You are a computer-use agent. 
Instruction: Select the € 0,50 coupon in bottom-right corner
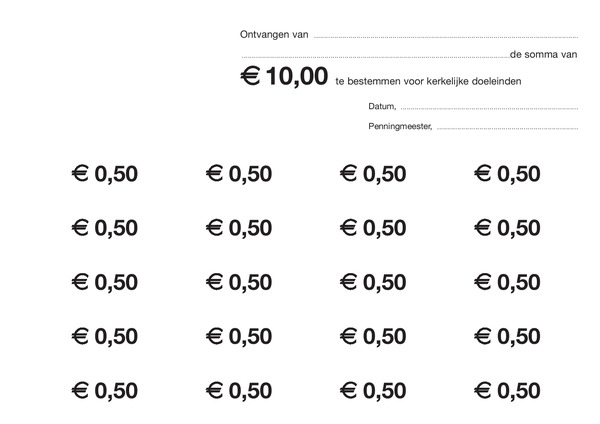pyautogui.click(x=507, y=391)
